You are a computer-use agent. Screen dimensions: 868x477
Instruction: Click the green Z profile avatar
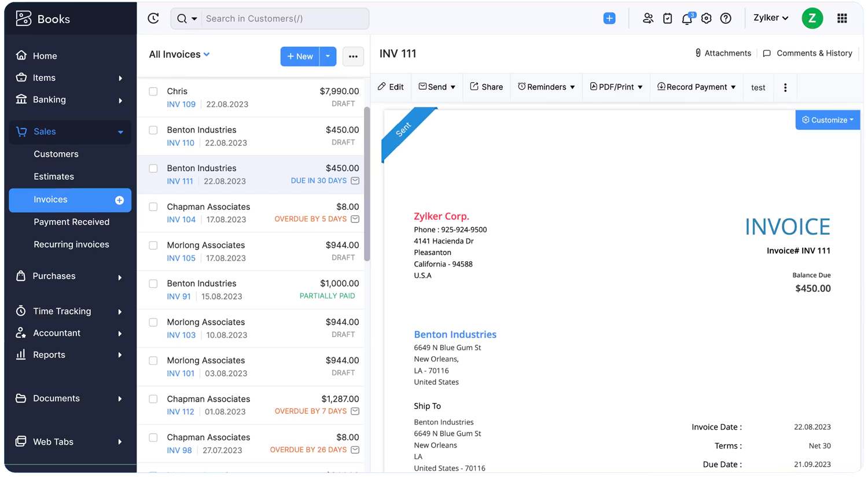pos(812,19)
